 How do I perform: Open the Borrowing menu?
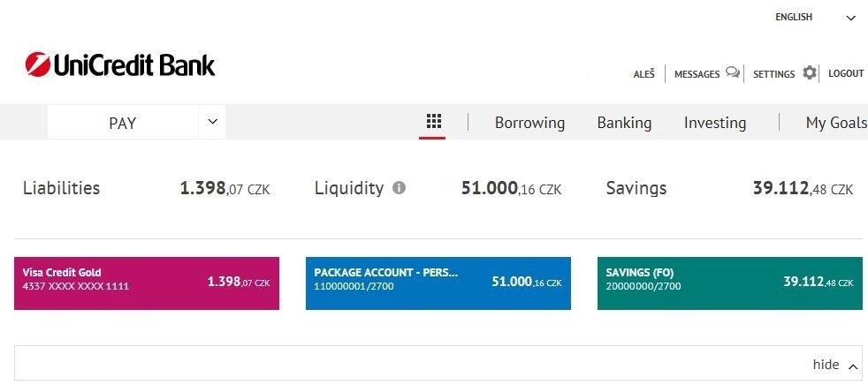(x=529, y=122)
